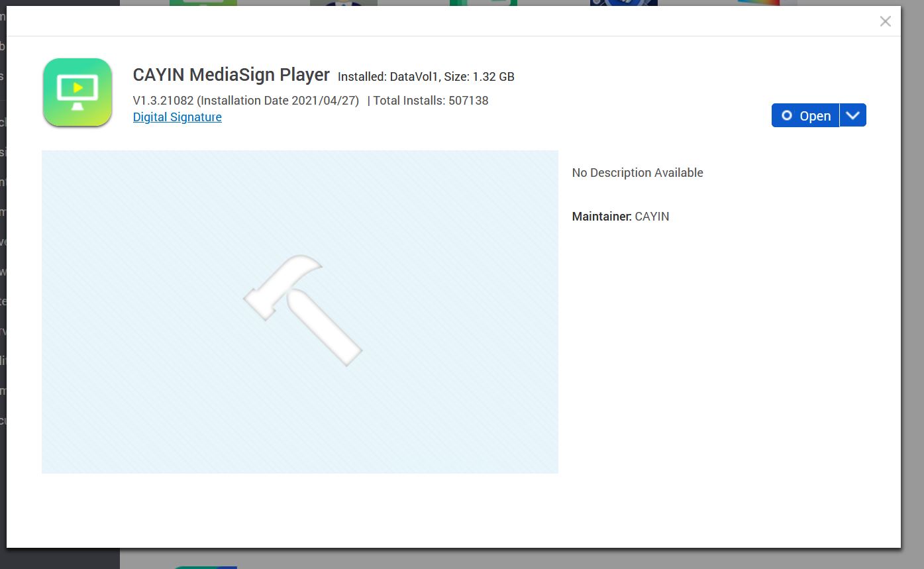Click the 'Maintainer: CAYIN' text
The height and width of the screenshot is (569, 924).
pos(621,217)
